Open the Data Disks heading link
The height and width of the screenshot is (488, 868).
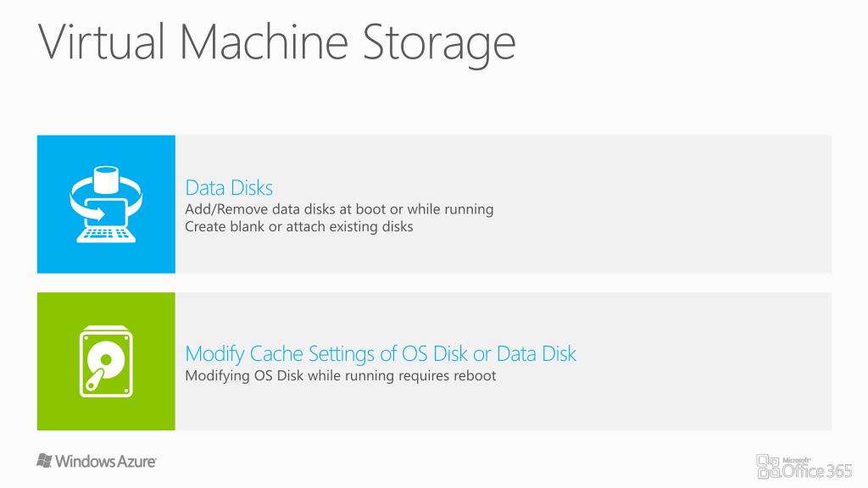229,188
